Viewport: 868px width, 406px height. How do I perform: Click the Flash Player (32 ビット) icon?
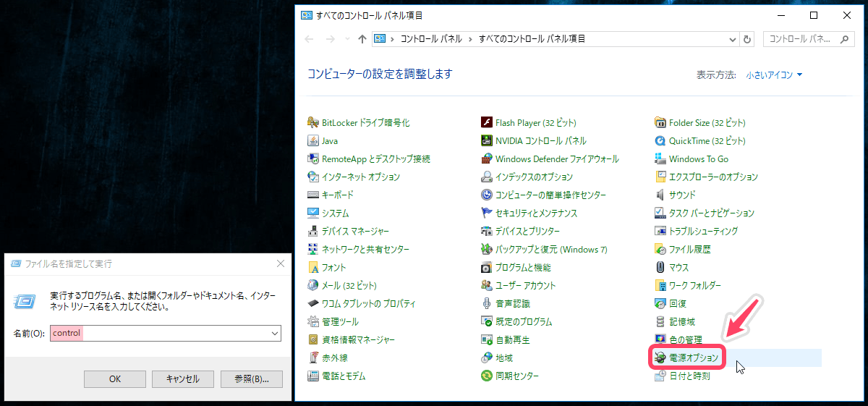click(487, 123)
